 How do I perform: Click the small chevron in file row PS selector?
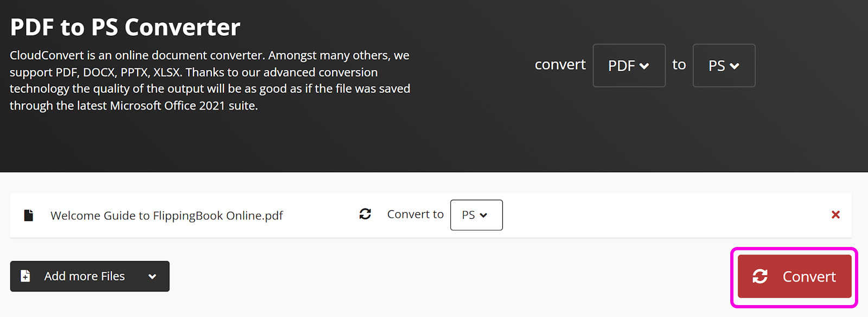pos(483,215)
